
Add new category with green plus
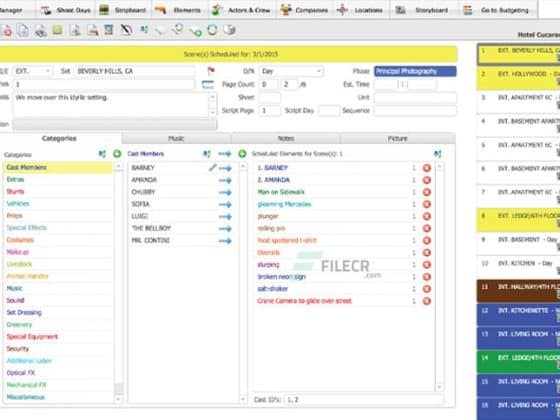[x=117, y=154]
